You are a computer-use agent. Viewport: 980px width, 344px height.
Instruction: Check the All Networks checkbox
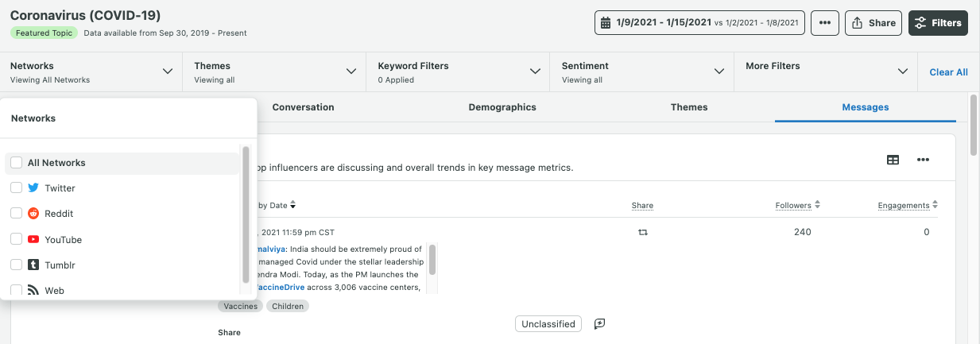pos(16,163)
